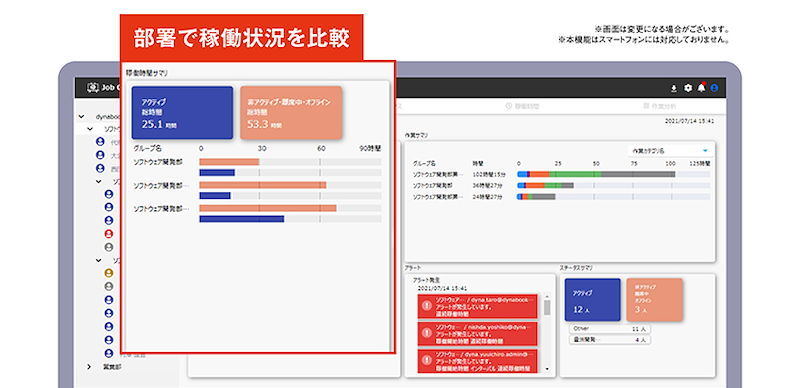Expand the 営業部 tree node
Viewport: 800px width, 388px height.
click(89, 367)
